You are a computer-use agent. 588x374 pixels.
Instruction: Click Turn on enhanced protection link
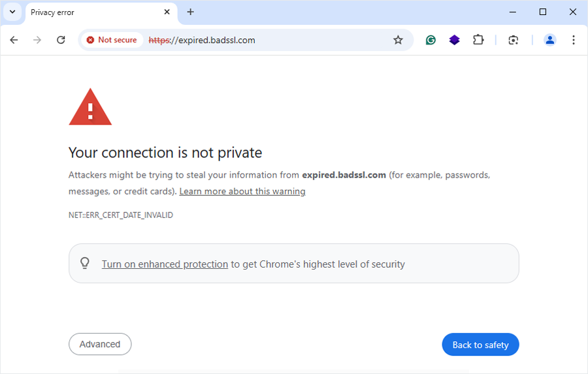pos(165,264)
